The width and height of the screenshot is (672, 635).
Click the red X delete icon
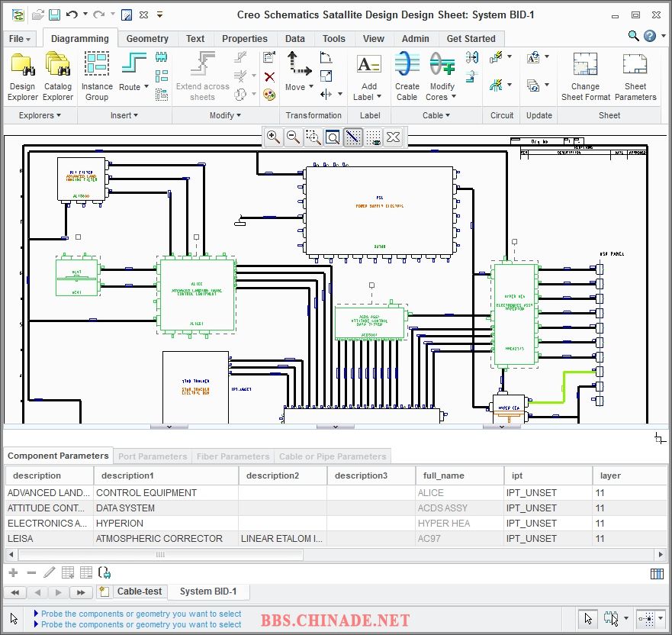click(x=269, y=77)
